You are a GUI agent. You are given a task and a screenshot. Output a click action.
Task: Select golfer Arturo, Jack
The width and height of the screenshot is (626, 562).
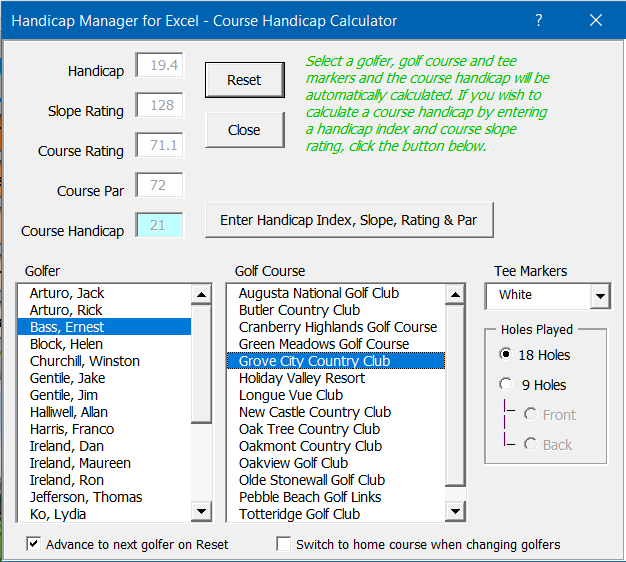tap(105, 293)
